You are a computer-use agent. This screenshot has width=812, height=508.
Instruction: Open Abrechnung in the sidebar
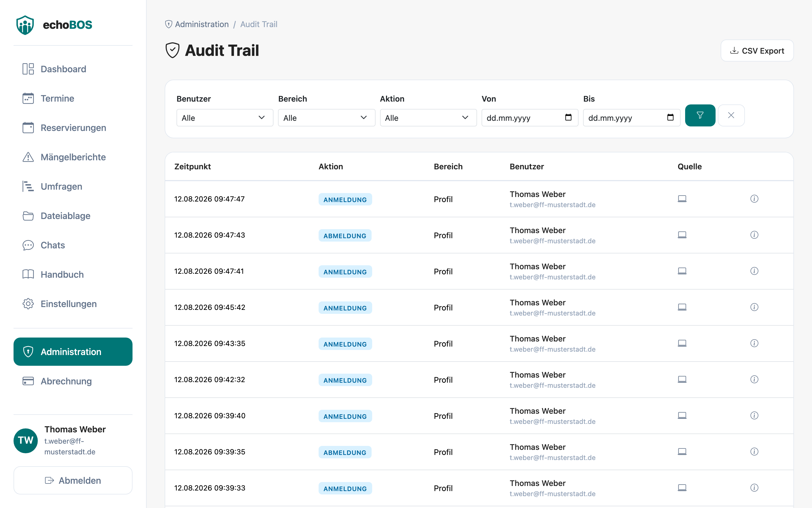pyautogui.click(x=73, y=381)
